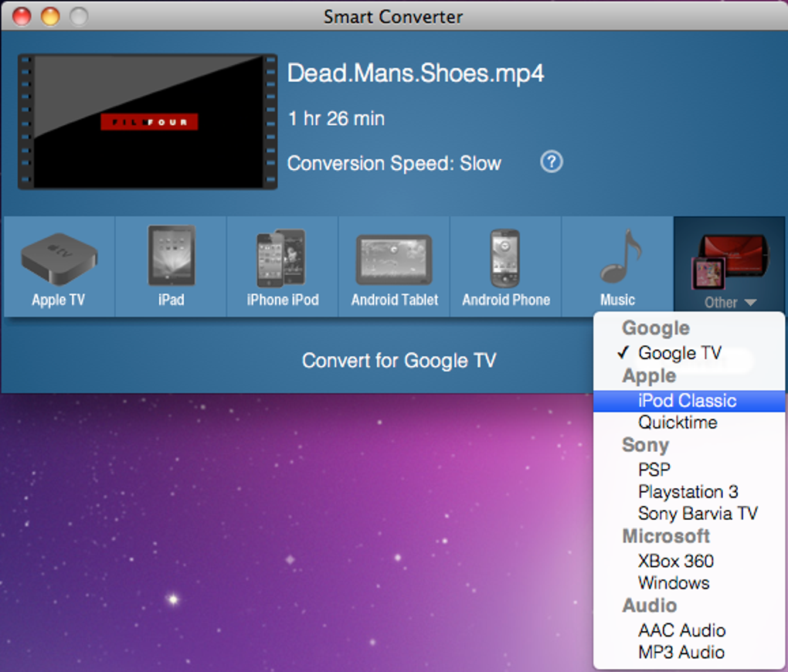Select XBox 360 under Microsoft

click(x=689, y=561)
